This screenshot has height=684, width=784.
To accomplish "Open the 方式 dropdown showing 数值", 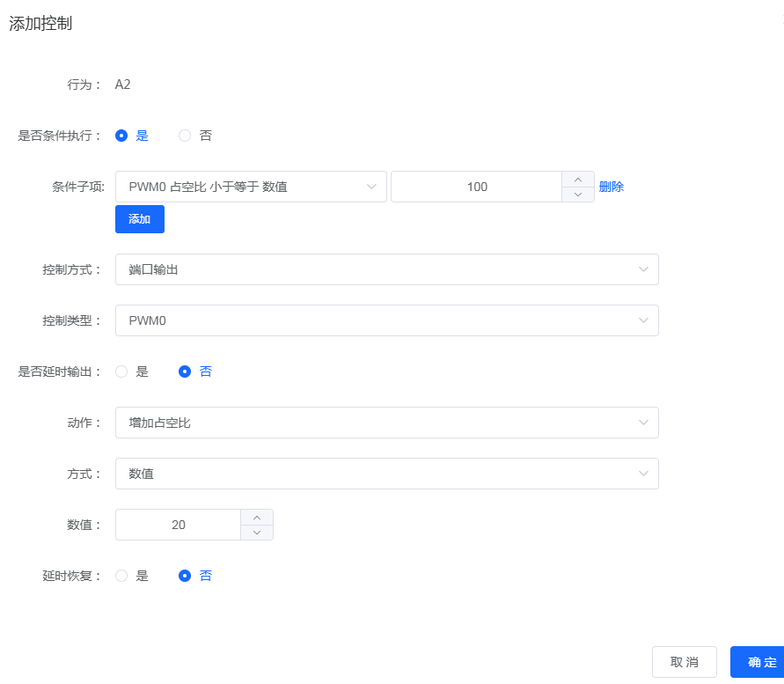I will pyautogui.click(x=386, y=474).
